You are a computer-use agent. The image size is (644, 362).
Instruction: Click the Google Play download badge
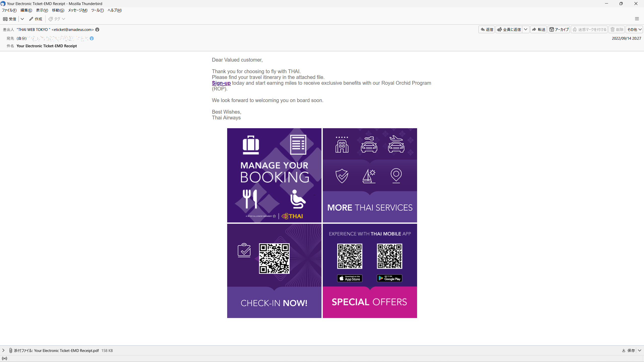(x=389, y=278)
